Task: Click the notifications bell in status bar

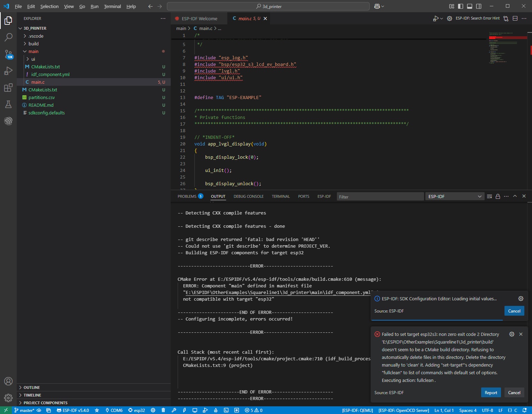Action: click(525, 411)
